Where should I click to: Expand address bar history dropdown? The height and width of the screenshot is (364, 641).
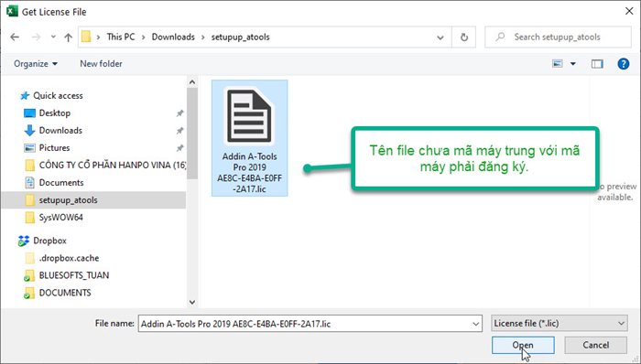440,37
